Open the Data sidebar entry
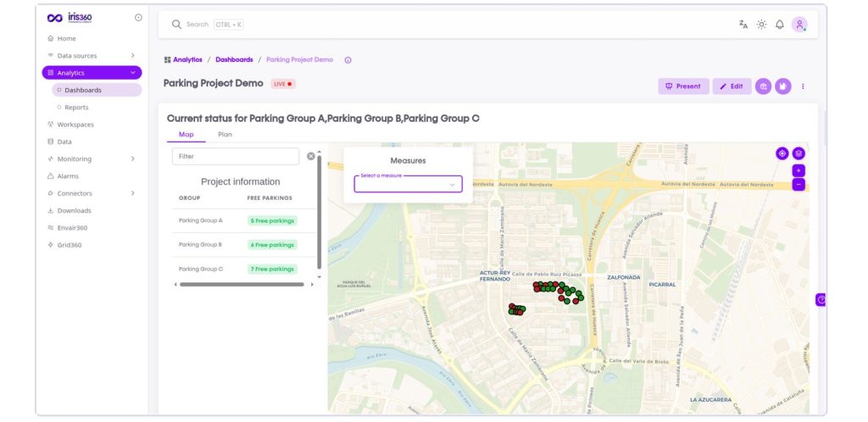 pos(64,142)
